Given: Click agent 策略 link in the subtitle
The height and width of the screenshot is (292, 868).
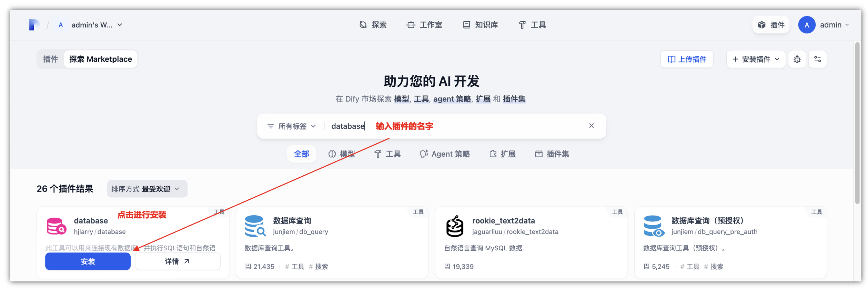Looking at the screenshot, I should point(452,99).
